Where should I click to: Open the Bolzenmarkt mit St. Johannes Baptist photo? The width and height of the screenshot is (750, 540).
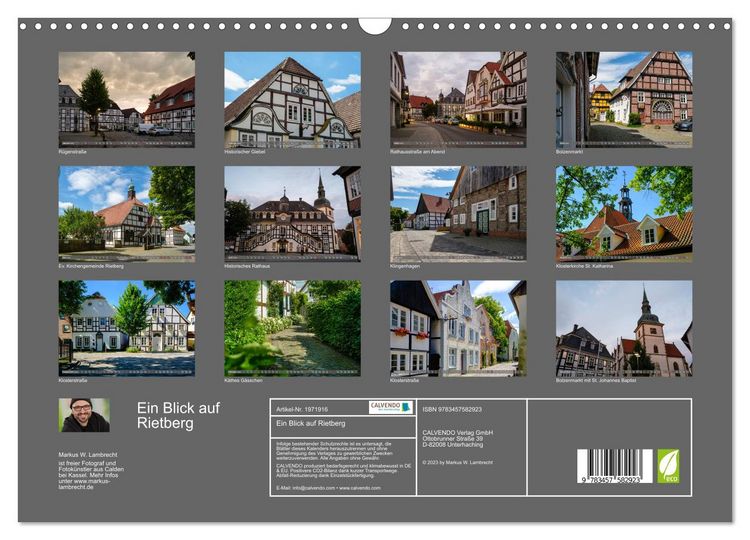pyautogui.click(x=624, y=328)
